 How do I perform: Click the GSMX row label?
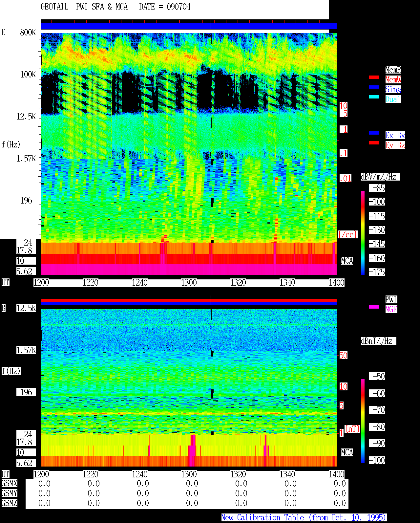(9, 484)
